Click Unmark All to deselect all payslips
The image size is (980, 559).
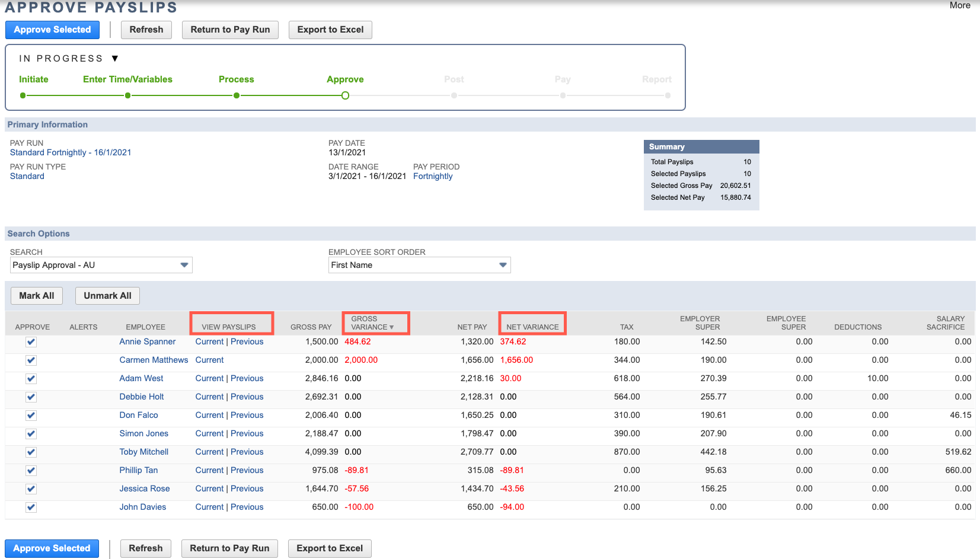click(x=107, y=295)
